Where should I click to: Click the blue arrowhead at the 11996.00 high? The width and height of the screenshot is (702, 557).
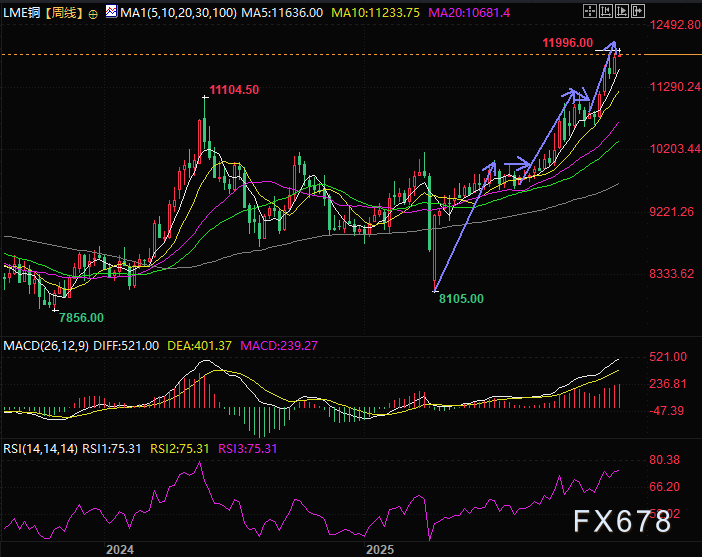coord(616,46)
